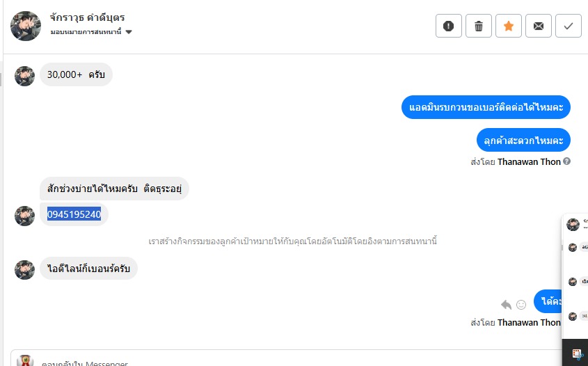Click the blue "ลูกค้าสะดวกไหมคะ" message bubble

pyautogui.click(x=523, y=140)
